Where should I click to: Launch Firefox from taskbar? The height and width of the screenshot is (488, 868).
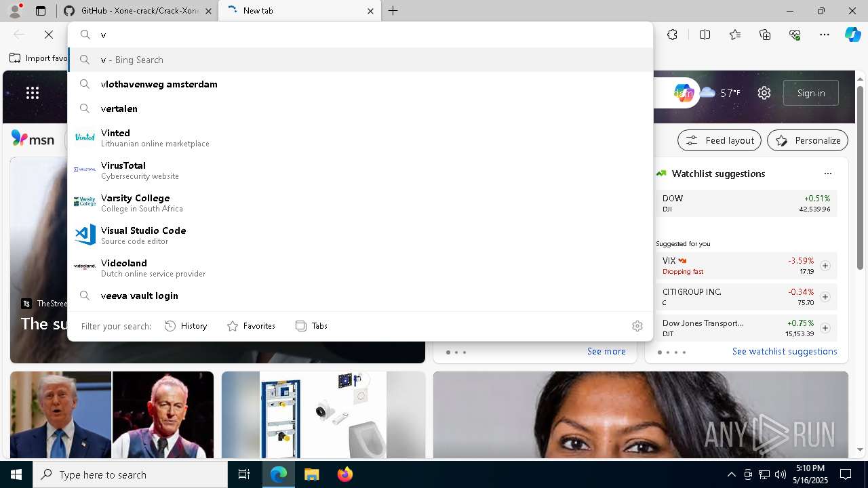[x=344, y=474]
